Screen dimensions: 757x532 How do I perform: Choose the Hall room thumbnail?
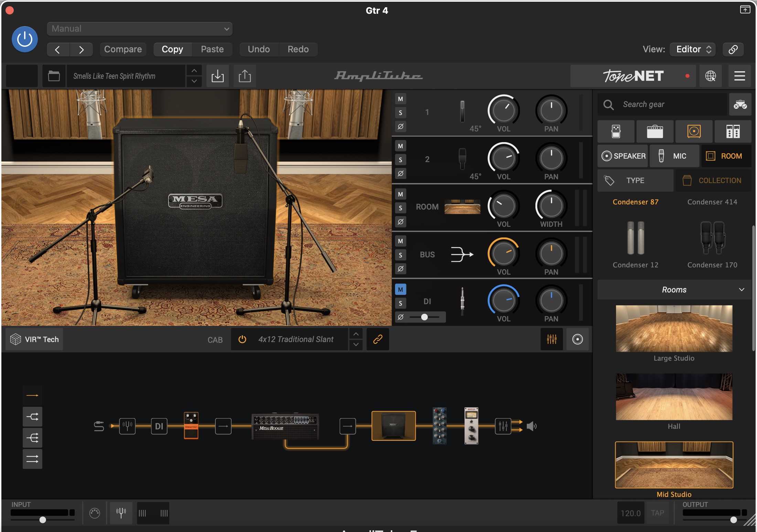pyautogui.click(x=674, y=397)
